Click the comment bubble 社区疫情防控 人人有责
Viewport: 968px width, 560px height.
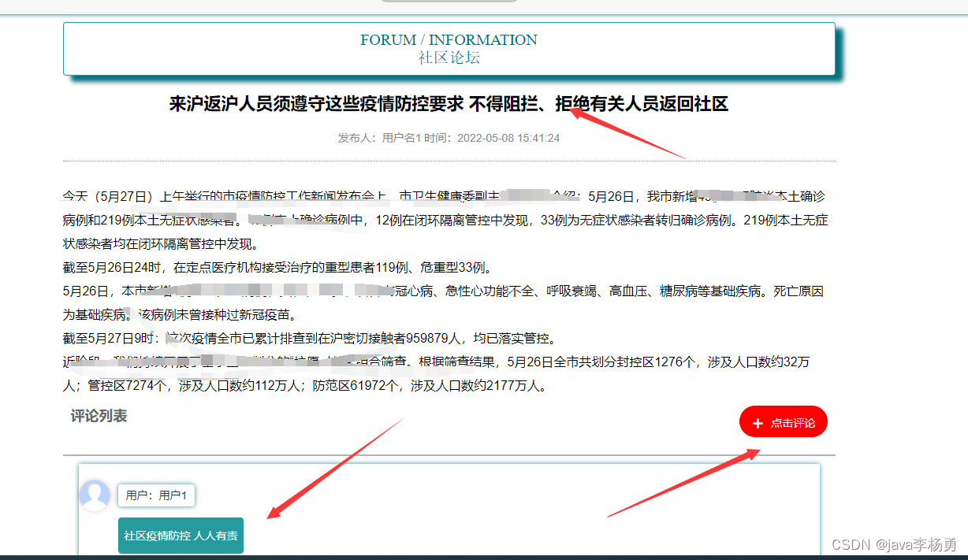point(181,536)
